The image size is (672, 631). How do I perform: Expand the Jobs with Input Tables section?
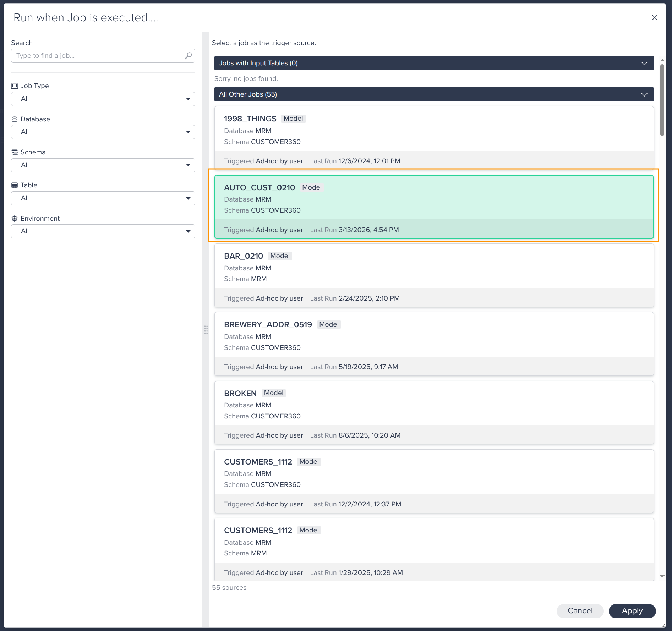[x=644, y=63]
